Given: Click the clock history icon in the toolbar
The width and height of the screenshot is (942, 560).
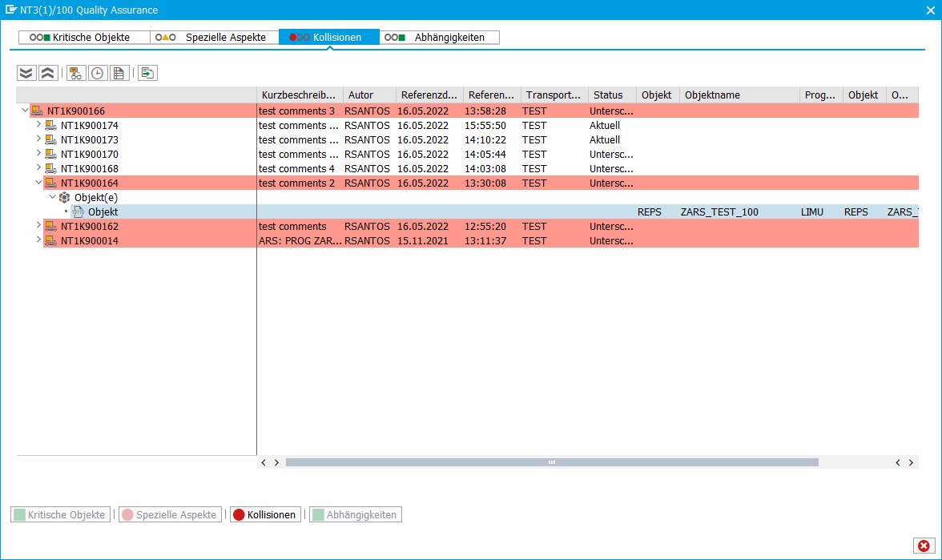Looking at the screenshot, I should pos(97,72).
